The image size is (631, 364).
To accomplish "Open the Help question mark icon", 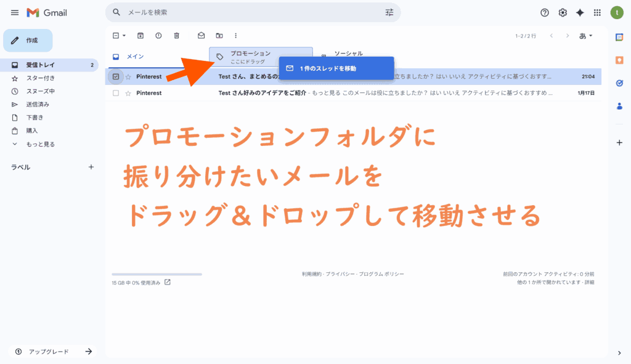I will [545, 12].
